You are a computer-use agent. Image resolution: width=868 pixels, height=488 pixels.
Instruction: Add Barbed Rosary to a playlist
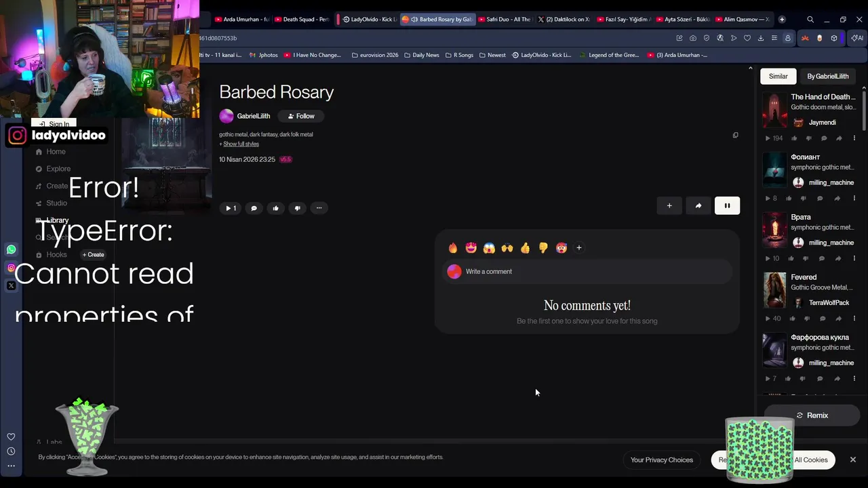point(669,205)
